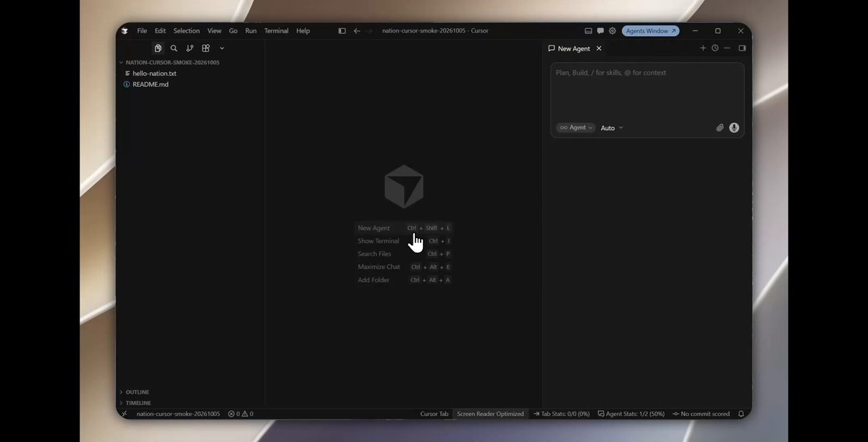The image size is (868, 442).
Task: Open the Explorer view icon
Action: click(158, 48)
